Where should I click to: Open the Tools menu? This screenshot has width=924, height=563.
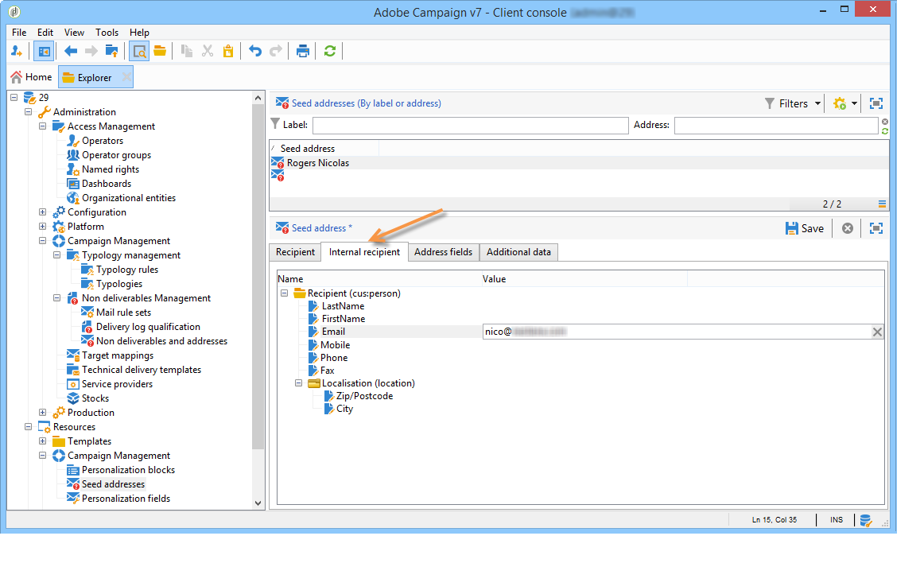pyautogui.click(x=107, y=33)
